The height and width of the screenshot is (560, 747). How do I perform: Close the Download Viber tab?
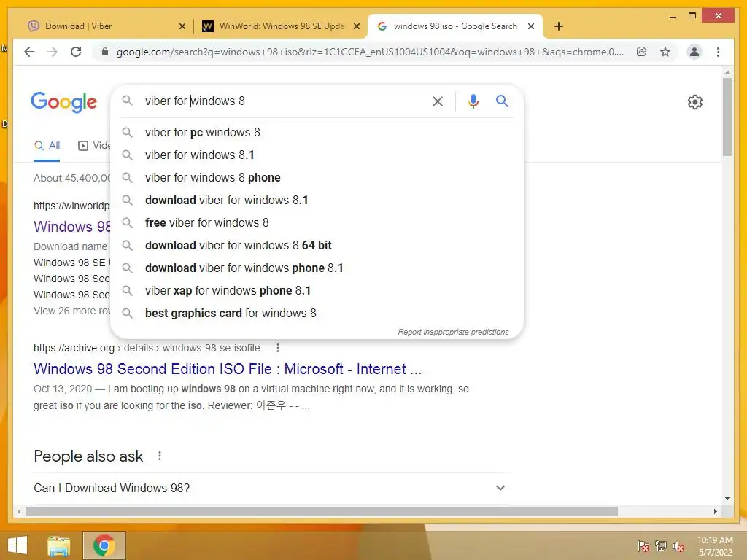182,27
